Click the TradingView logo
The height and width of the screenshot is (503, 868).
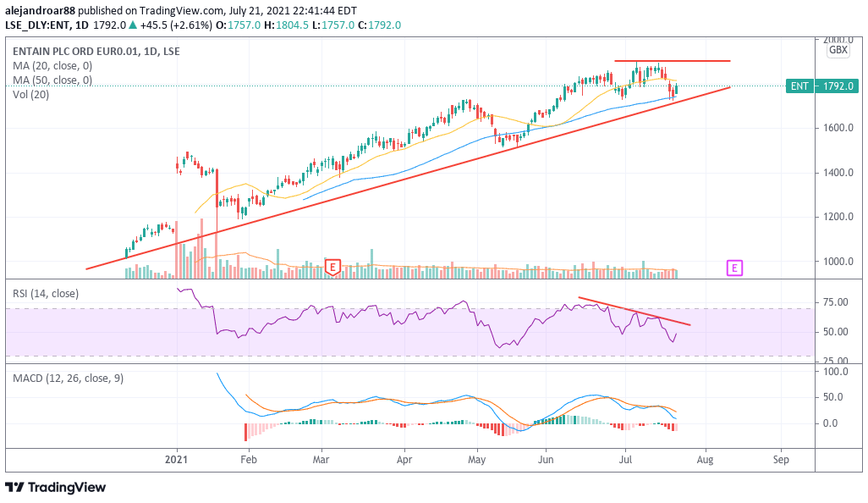click(x=55, y=487)
